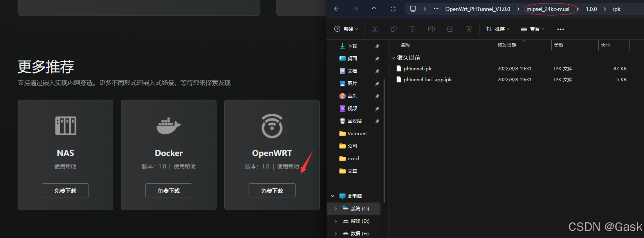This screenshot has height=238, width=644.
Task: Select the phtunnel.ipk file
Action: [418, 68]
